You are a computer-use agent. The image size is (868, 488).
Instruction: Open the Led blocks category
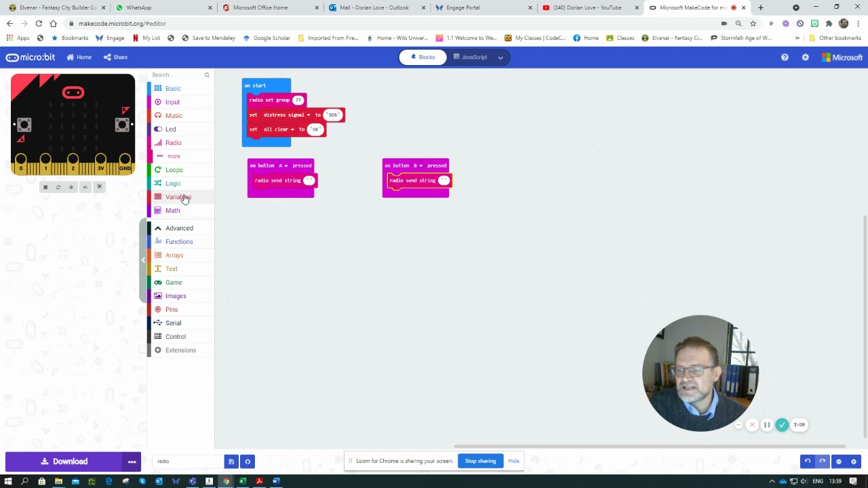(x=170, y=129)
